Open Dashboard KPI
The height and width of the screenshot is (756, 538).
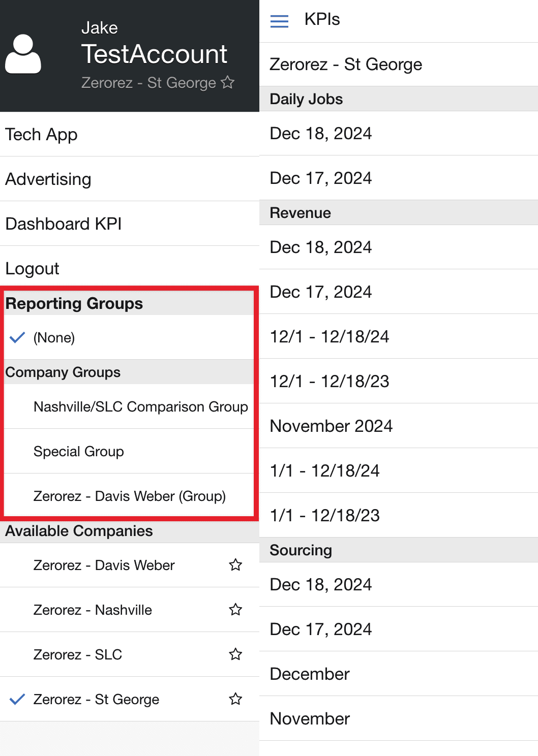(x=130, y=224)
